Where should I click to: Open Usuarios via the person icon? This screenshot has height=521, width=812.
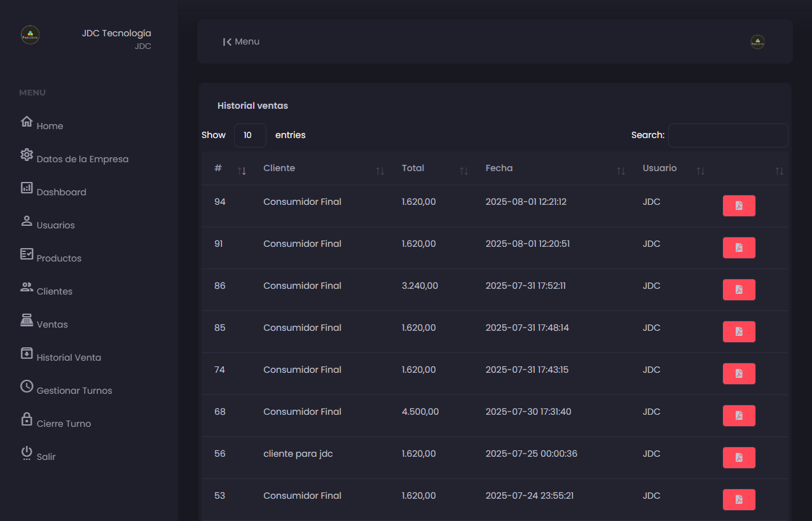pyautogui.click(x=27, y=221)
